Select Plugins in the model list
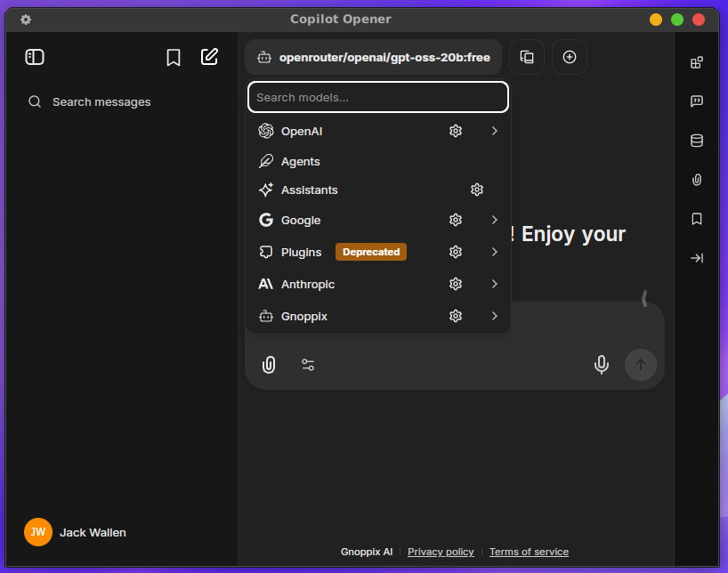Image resolution: width=728 pixels, height=573 pixels. point(378,252)
